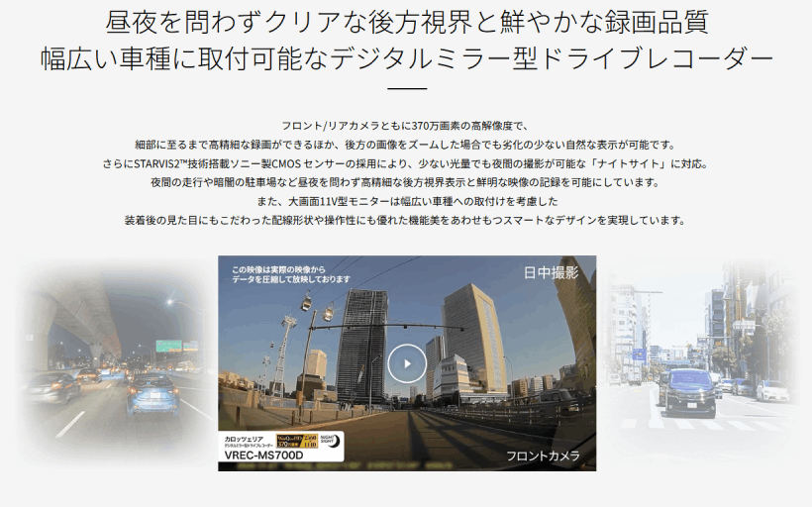Click the line mentioning 大画面11V型モニター

pos(406,201)
